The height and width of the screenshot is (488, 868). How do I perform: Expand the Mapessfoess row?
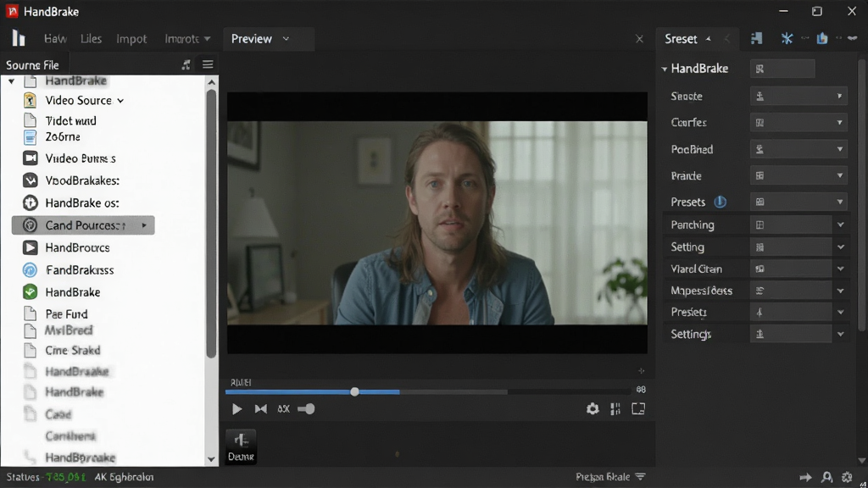pos(840,291)
